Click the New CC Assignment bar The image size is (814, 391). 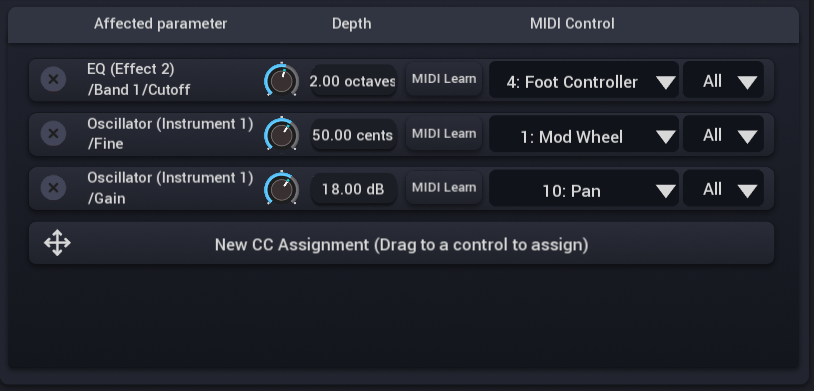tap(401, 243)
